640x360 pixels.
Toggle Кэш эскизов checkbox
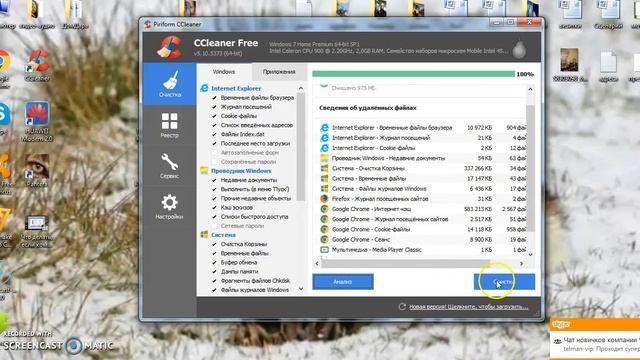214,207
